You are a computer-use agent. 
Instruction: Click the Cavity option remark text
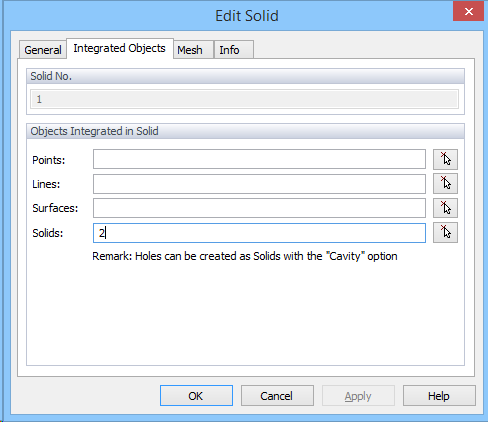245,256
